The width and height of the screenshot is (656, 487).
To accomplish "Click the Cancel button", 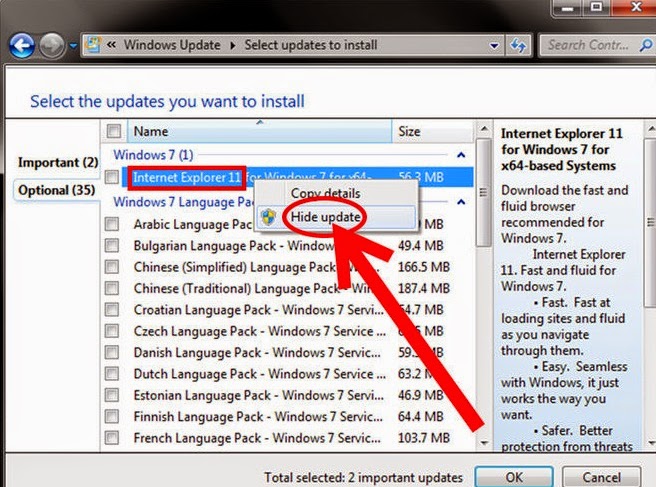I will pos(601,477).
